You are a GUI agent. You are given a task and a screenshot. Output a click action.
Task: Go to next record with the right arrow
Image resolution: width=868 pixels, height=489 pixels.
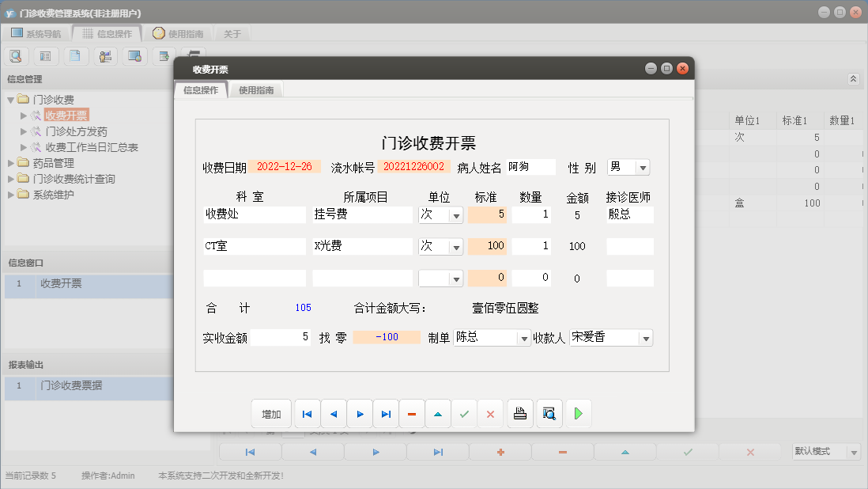pyautogui.click(x=360, y=414)
